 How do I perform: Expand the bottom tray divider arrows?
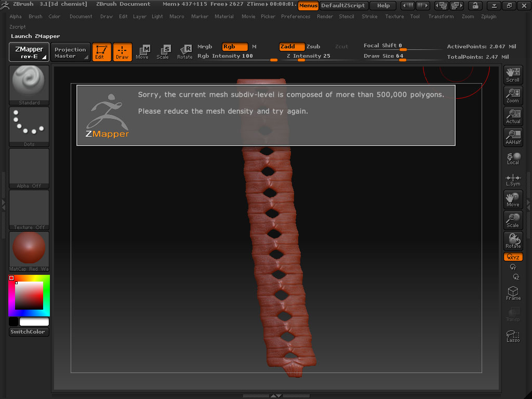(x=276, y=395)
